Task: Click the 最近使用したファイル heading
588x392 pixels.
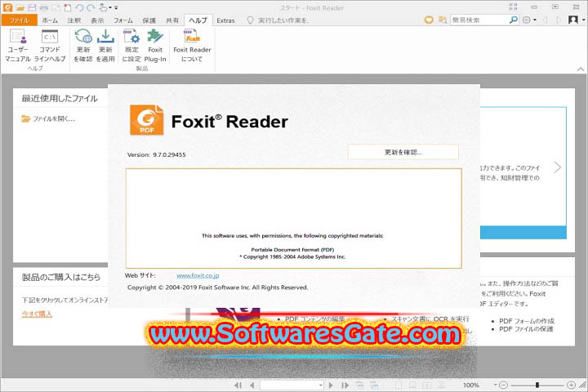Action: click(x=60, y=98)
